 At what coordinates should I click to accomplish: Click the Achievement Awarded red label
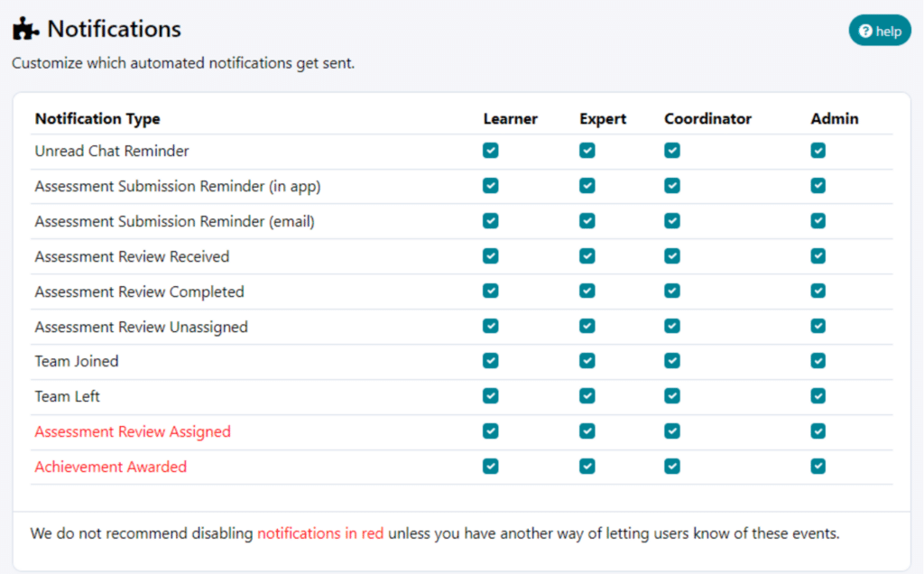point(111,467)
